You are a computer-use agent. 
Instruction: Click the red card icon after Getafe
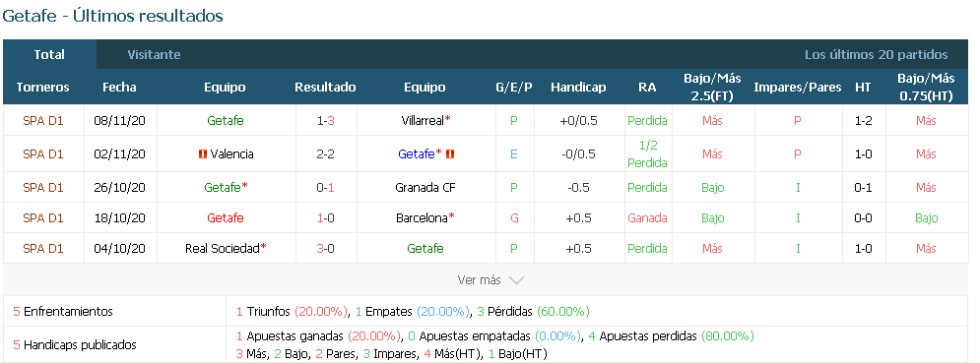click(x=449, y=153)
